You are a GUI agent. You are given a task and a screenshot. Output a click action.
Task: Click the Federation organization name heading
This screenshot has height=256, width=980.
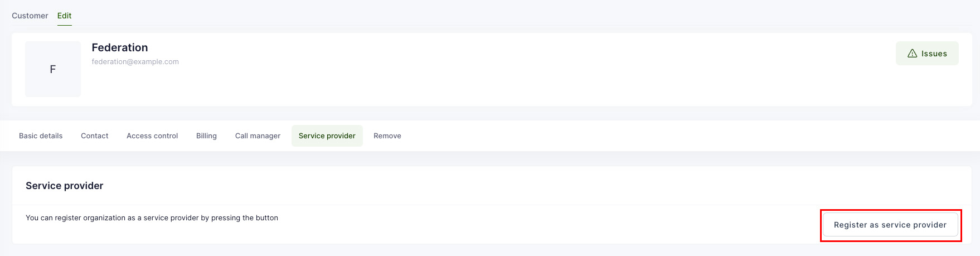tap(120, 47)
